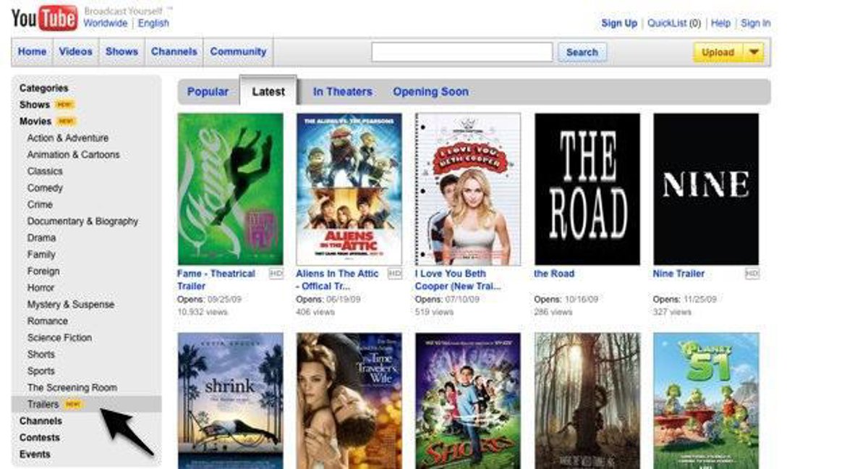Open The Road poster thumbnail
The image size is (868, 469).
587,189
